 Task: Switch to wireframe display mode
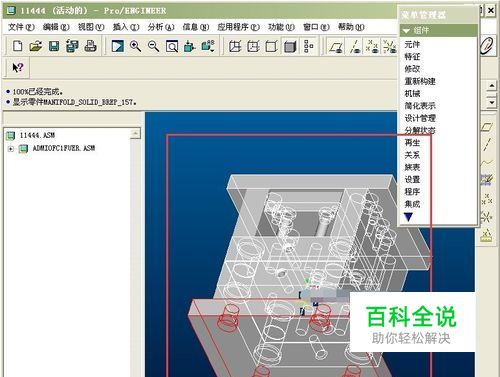[235, 46]
